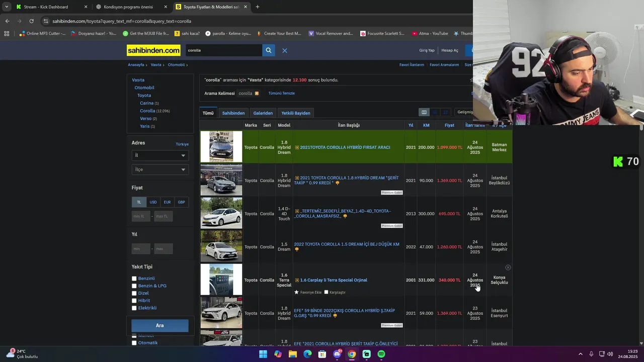Viewport: 644px width, 362px height.
Task: Open Favori İlanlarım link
Action: pyautogui.click(x=412, y=65)
